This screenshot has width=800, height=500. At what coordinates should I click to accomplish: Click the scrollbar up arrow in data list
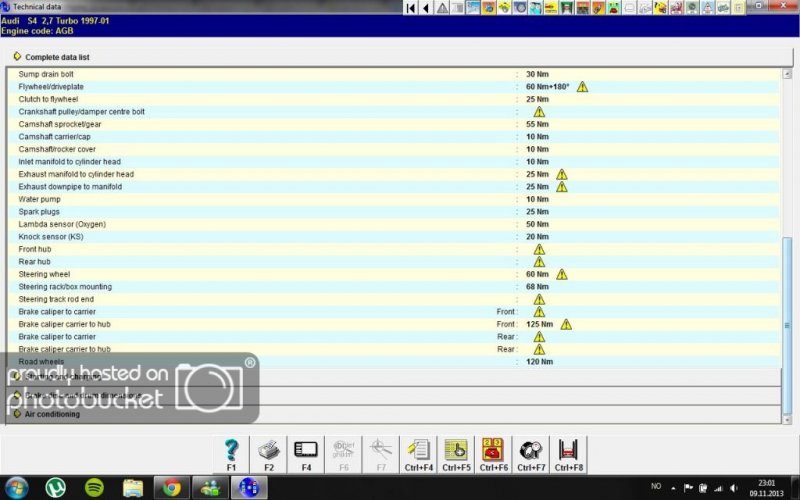[x=786, y=74]
